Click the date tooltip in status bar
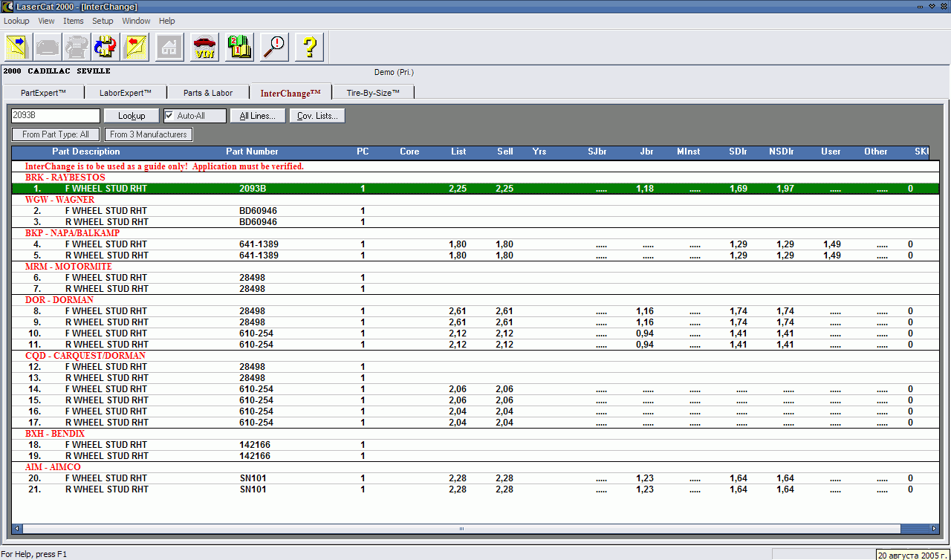Image resolution: width=951 pixels, height=560 pixels. tap(913, 555)
